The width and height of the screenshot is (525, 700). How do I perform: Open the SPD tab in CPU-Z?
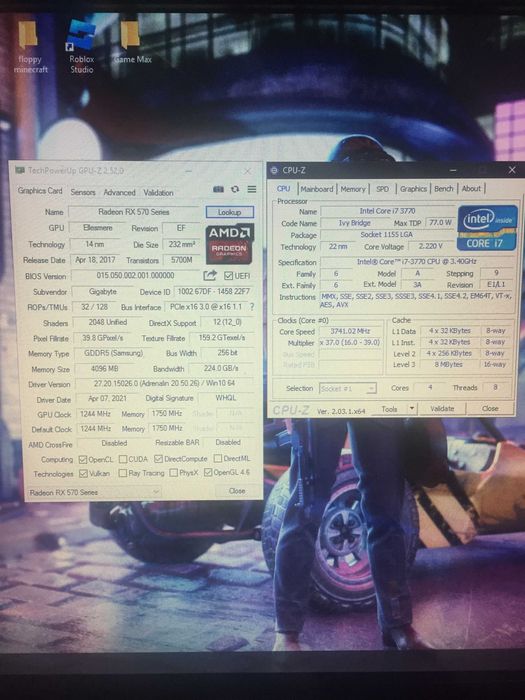382,189
